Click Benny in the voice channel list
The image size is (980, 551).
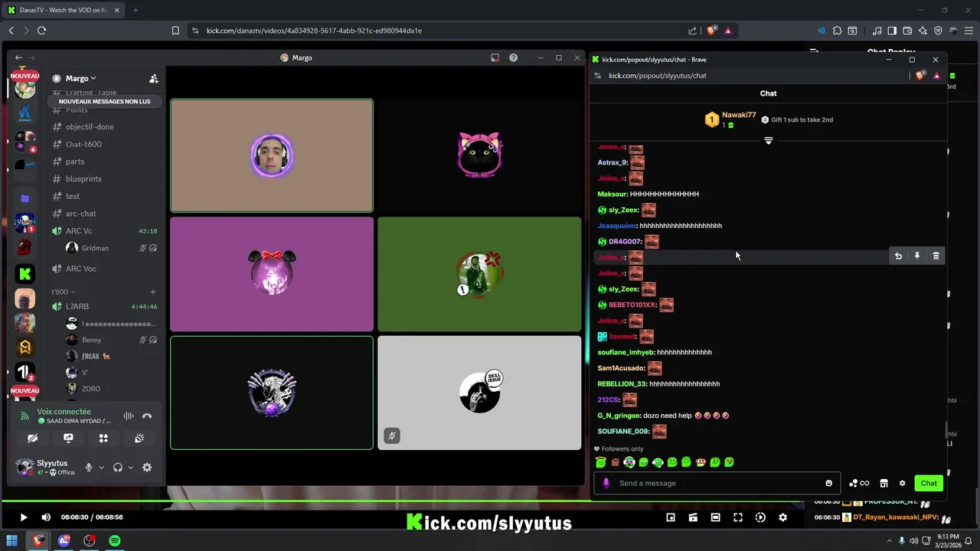click(x=91, y=340)
